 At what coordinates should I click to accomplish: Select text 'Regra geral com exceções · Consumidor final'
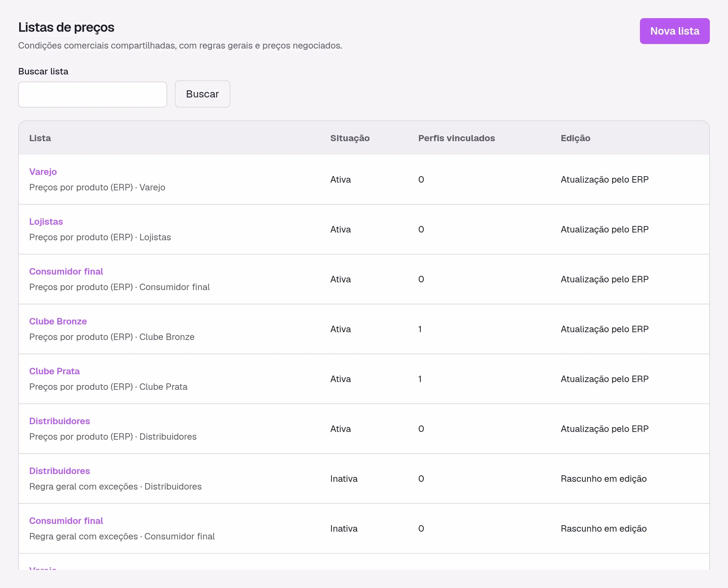122,536
